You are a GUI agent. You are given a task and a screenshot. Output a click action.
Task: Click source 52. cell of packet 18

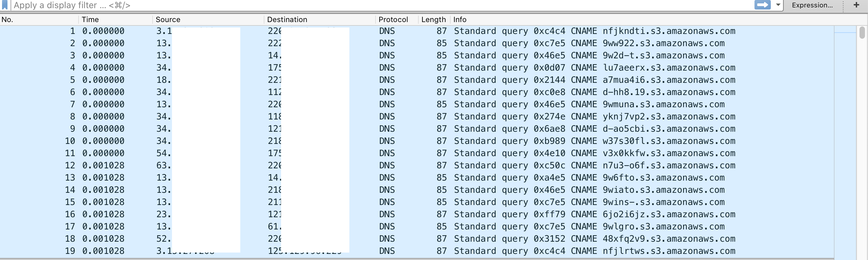tap(164, 239)
